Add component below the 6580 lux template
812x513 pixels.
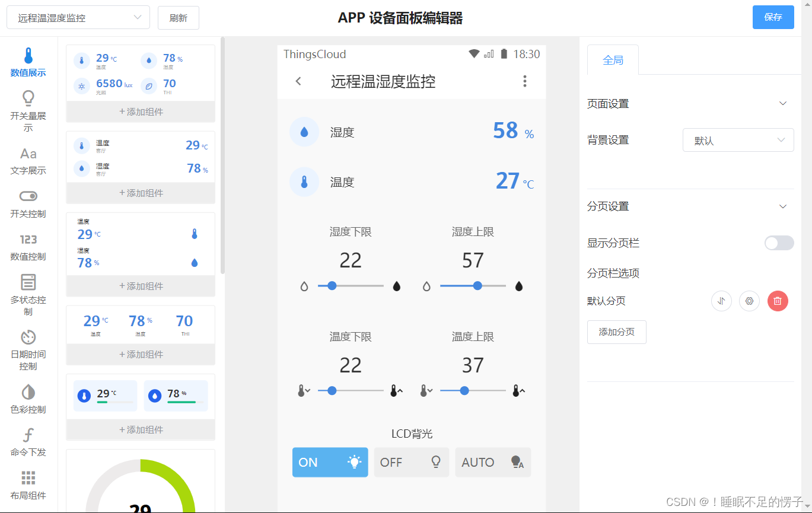141,111
